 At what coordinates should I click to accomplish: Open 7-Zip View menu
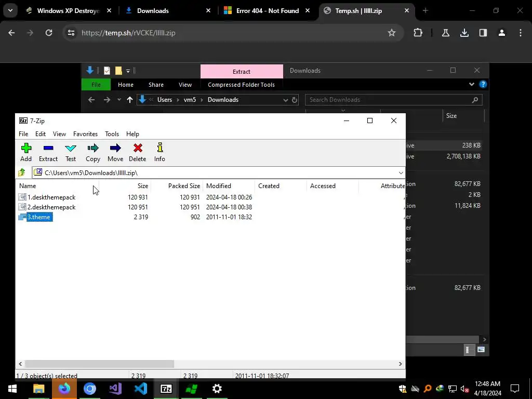coord(59,134)
